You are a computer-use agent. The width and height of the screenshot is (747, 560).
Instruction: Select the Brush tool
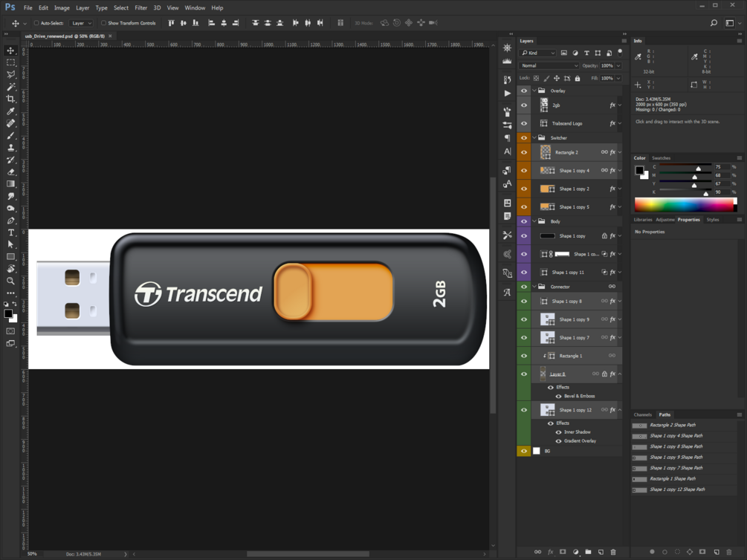coord(10,135)
